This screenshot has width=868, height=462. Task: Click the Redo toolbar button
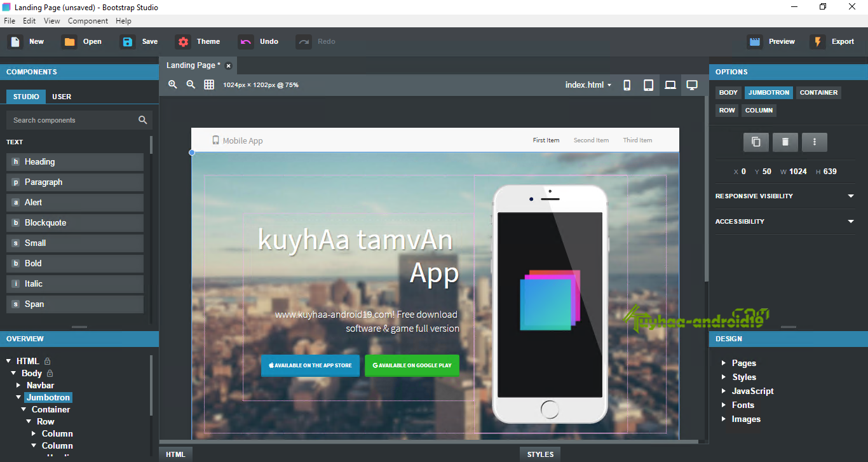click(315, 42)
